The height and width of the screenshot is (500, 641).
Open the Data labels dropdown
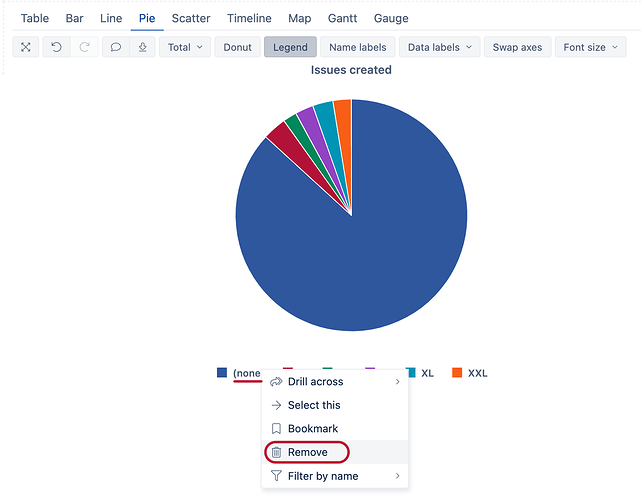[439, 47]
